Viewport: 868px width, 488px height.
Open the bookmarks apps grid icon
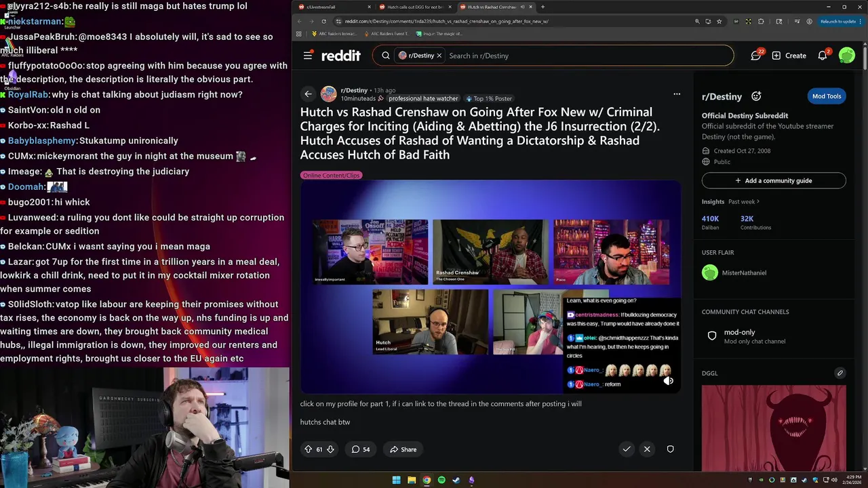coord(299,33)
